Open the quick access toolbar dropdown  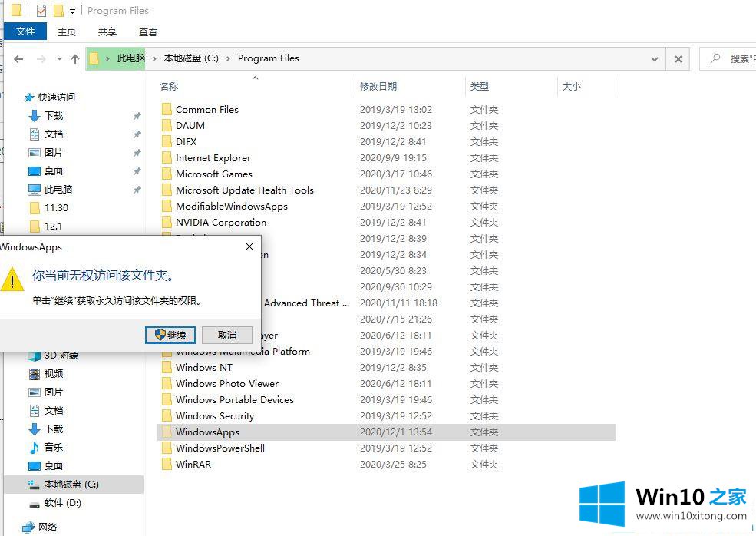pos(72,11)
